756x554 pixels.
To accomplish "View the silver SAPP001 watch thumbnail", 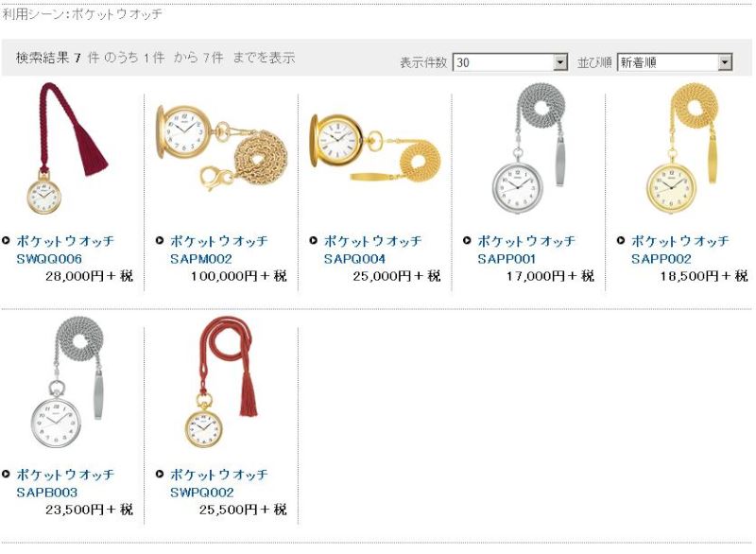I will tap(529, 147).
